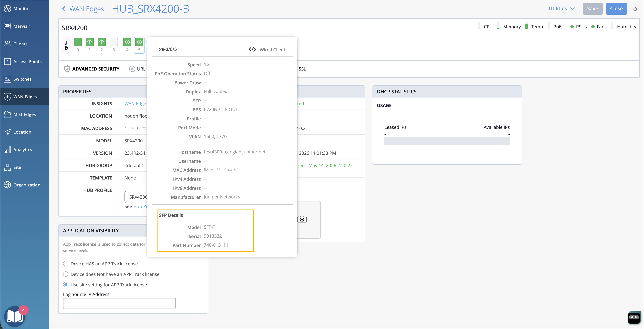
Task: Open the WAN Edge insights link
Action: point(135,103)
